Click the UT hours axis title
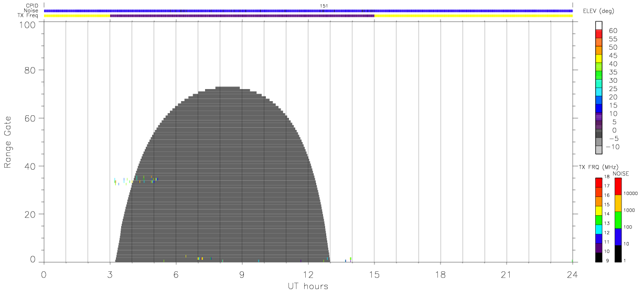The width and height of the screenshot is (644, 297). pos(308,286)
